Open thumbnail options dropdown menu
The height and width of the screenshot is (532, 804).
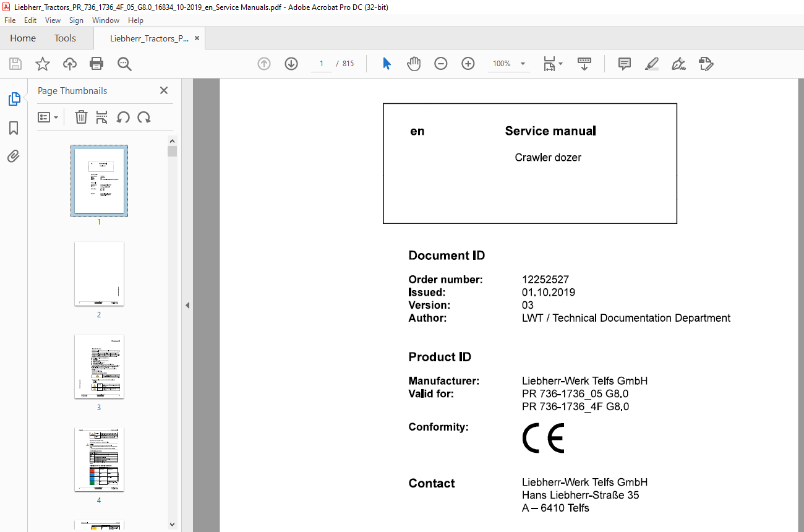[48, 117]
